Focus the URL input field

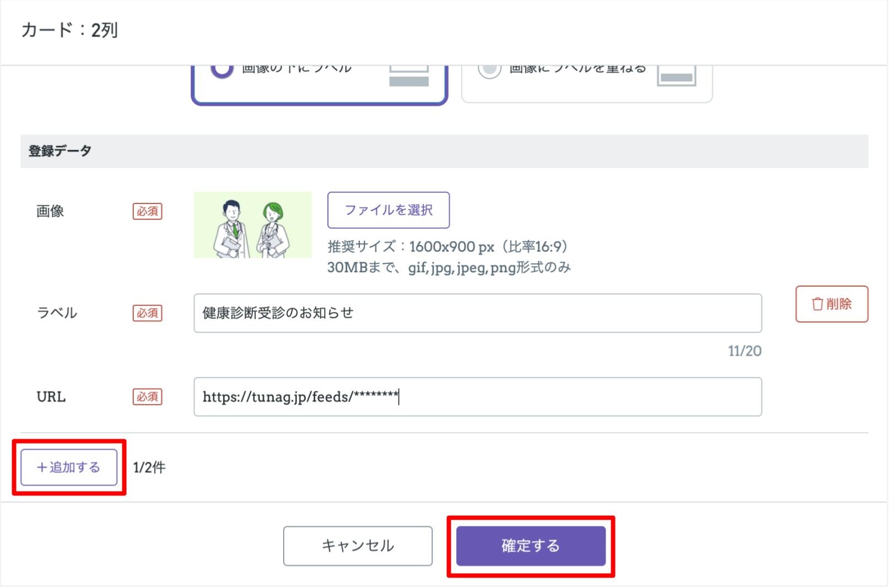pos(478,397)
